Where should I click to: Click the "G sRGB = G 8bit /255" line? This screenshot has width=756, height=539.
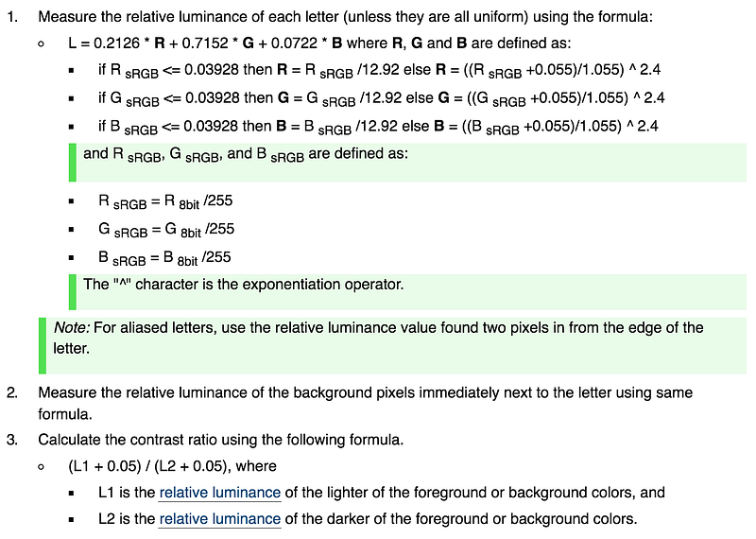click(x=166, y=229)
